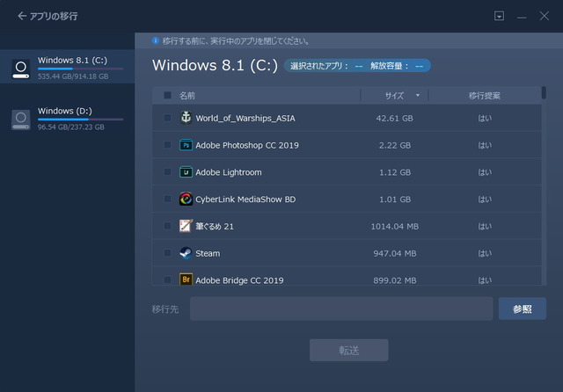
Task: Click the 2.22 GB size value
Action: (395, 145)
